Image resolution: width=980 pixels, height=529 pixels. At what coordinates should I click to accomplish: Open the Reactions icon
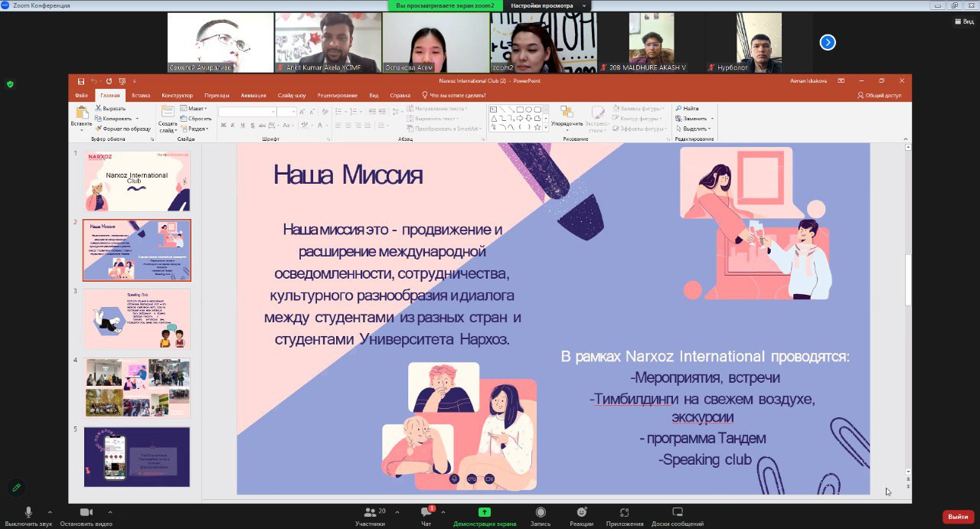[581, 512]
